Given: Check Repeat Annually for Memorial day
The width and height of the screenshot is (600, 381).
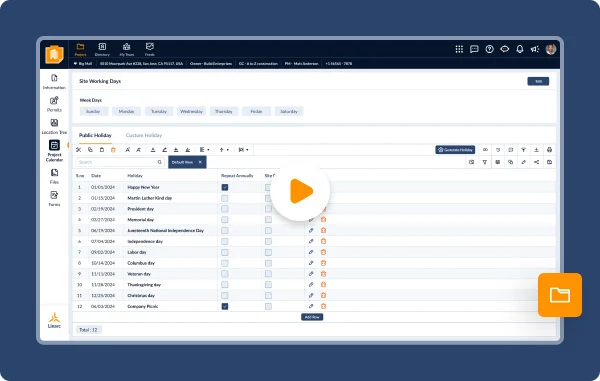Looking at the screenshot, I should coord(225,220).
